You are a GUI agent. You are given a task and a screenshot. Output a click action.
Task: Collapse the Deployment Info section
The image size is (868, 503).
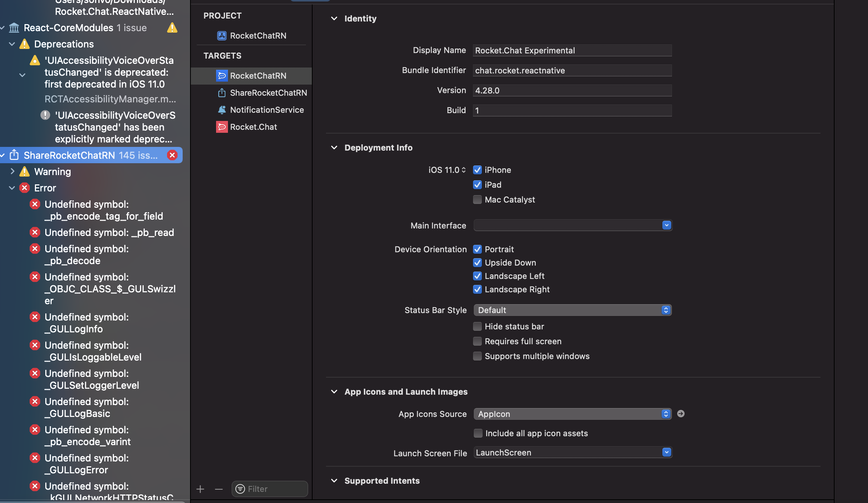[x=334, y=147]
